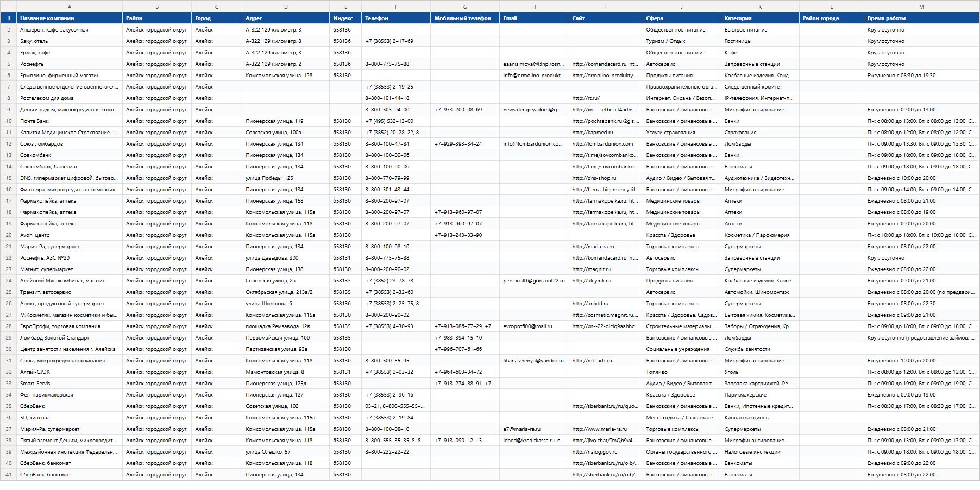The height and width of the screenshot is (490, 980).
Task: Click cell 'Ломбард Золотой Стандарт'
Action: [70, 338]
